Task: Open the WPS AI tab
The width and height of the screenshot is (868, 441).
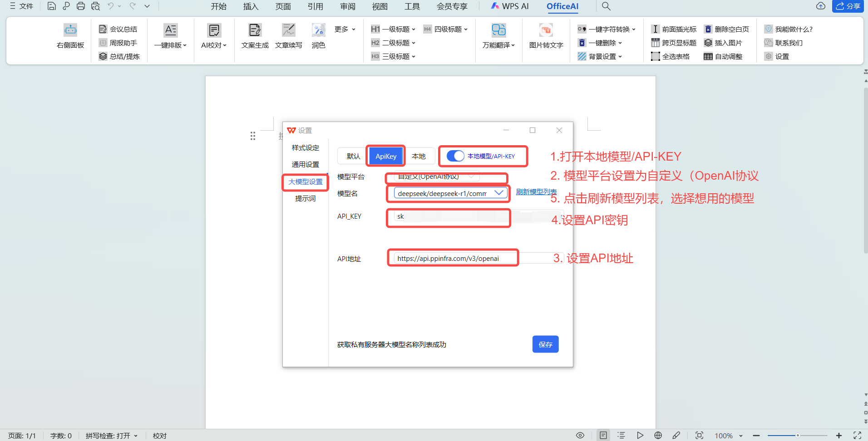Action: click(x=510, y=6)
